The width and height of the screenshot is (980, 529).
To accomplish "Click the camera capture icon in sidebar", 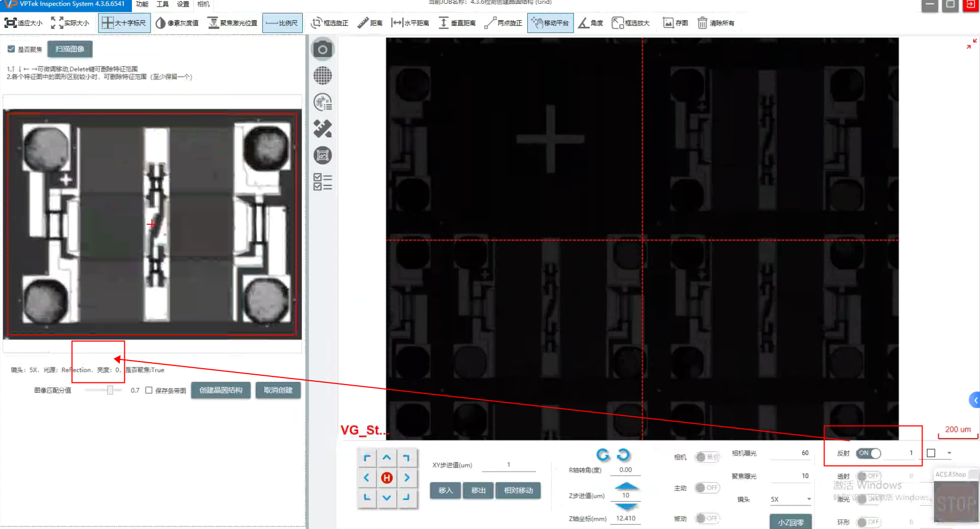I will coord(322,50).
